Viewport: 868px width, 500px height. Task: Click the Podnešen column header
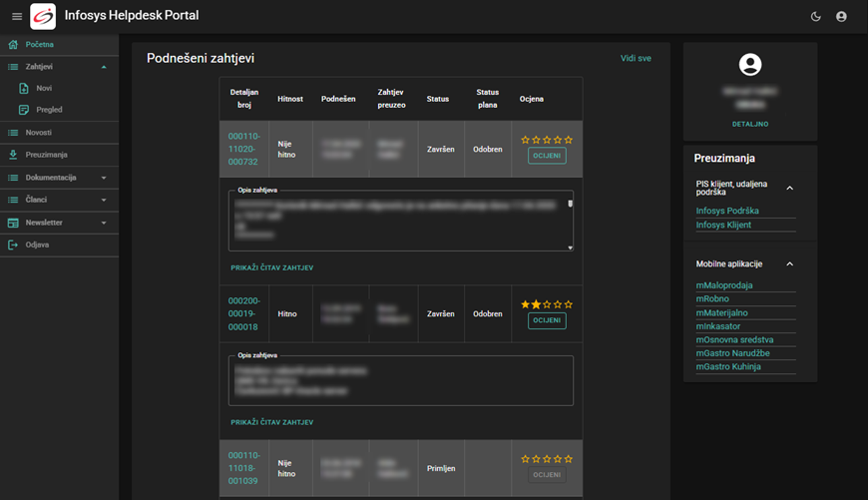pos(338,99)
